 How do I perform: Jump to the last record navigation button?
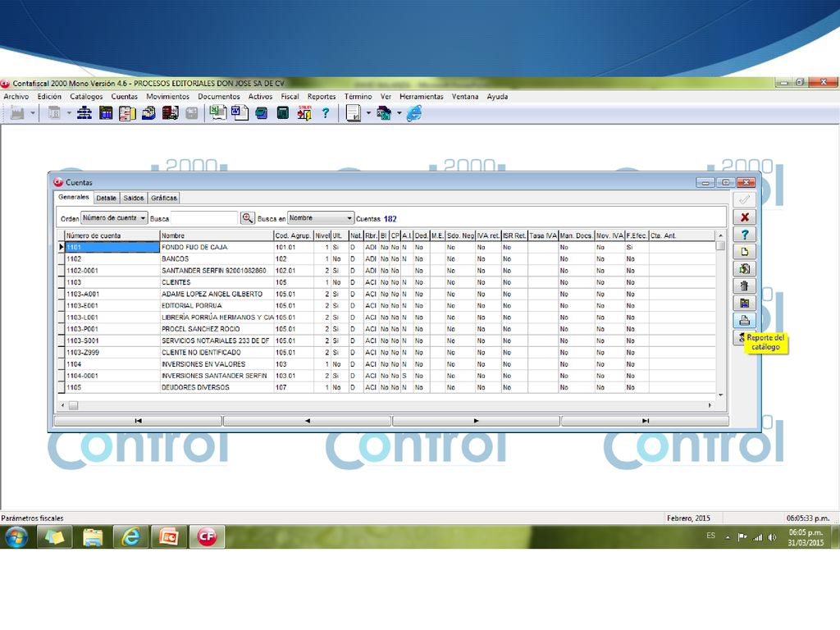(x=645, y=421)
